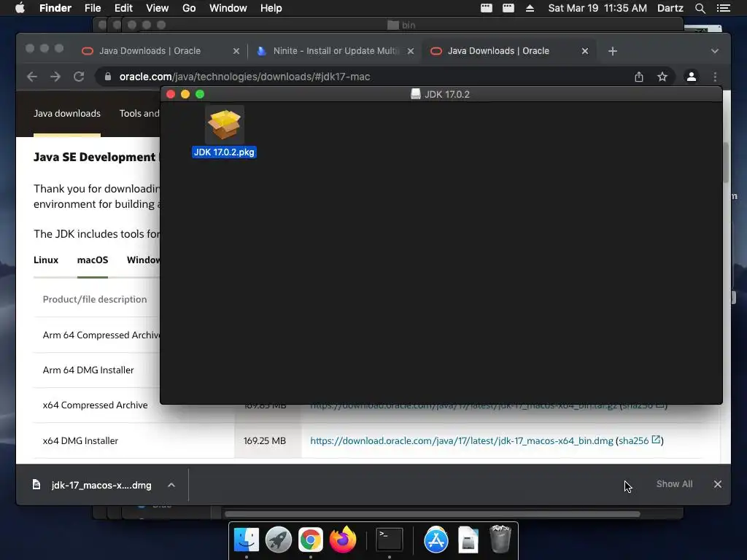The height and width of the screenshot is (560, 747).
Task: Close the first Java Downloads tab
Action: [236, 51]
